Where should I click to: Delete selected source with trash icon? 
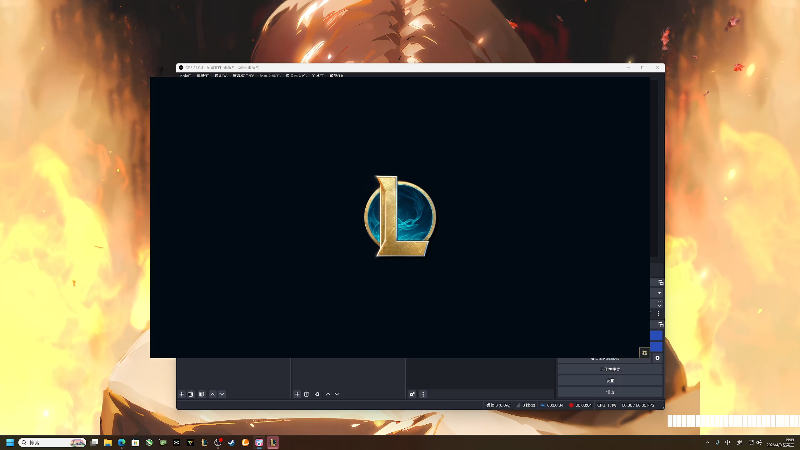tap(307, 394)
